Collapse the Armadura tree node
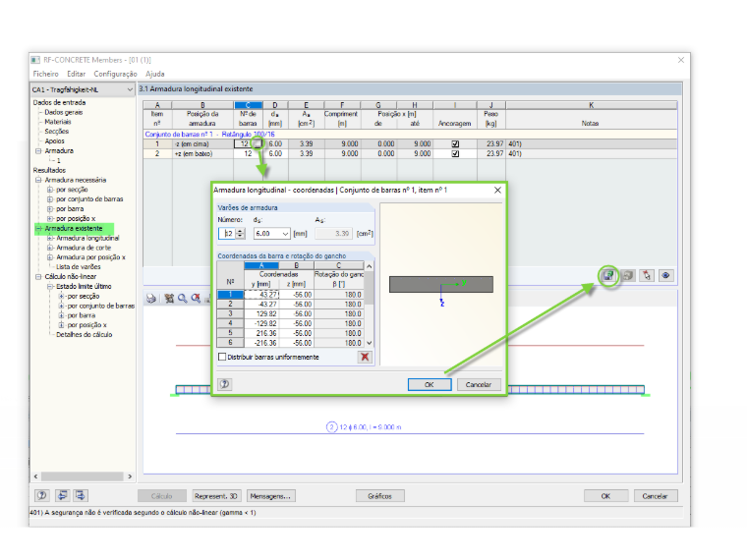 38,151
